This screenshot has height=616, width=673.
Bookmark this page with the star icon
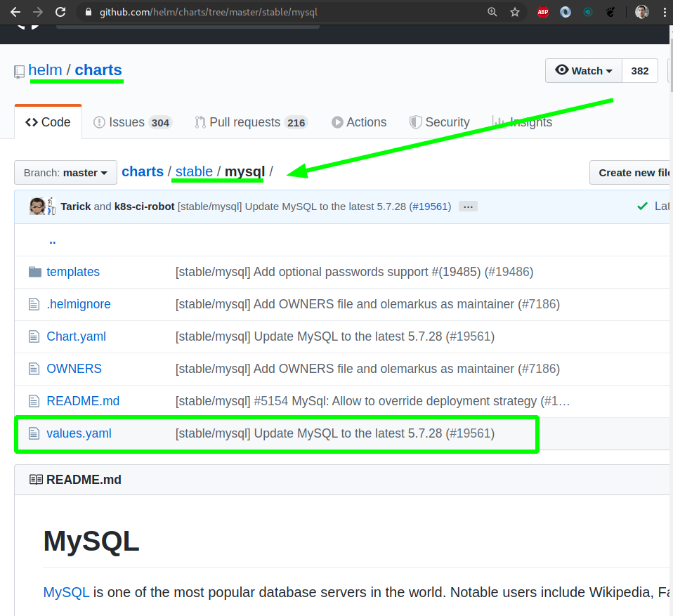tap(515, 12)
